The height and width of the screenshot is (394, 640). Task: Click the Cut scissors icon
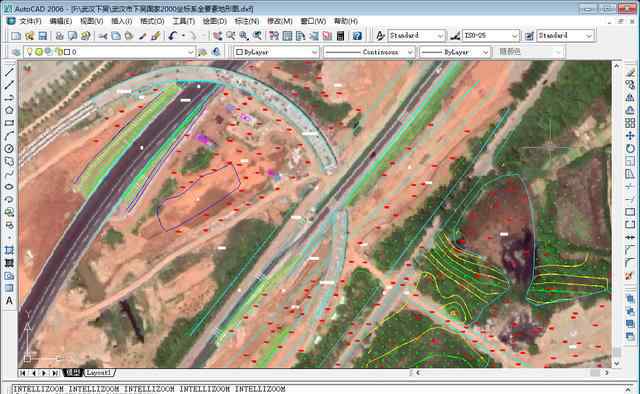point(103,36)
